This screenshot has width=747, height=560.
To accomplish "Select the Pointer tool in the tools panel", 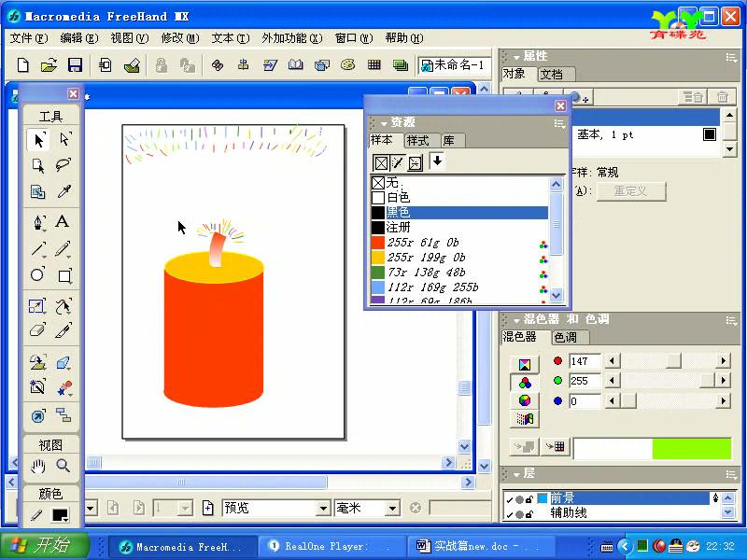I will tap(38, 139).
